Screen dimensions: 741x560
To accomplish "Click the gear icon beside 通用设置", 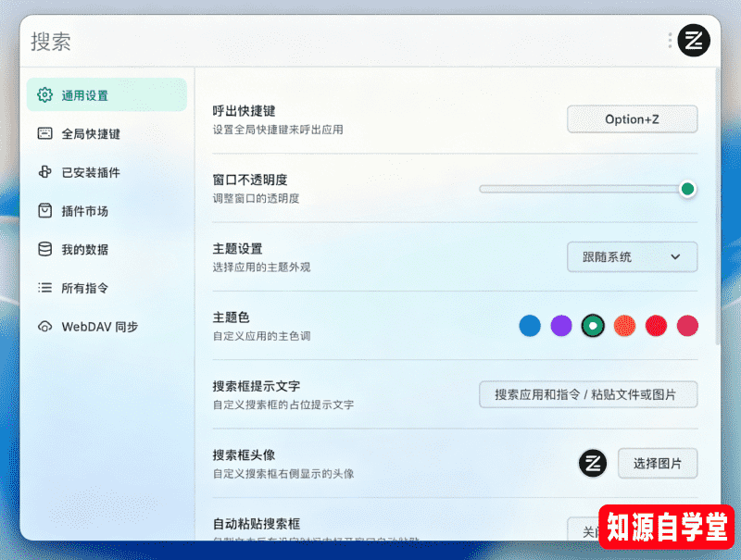I will pyautogui.click(x=44, y=95).
